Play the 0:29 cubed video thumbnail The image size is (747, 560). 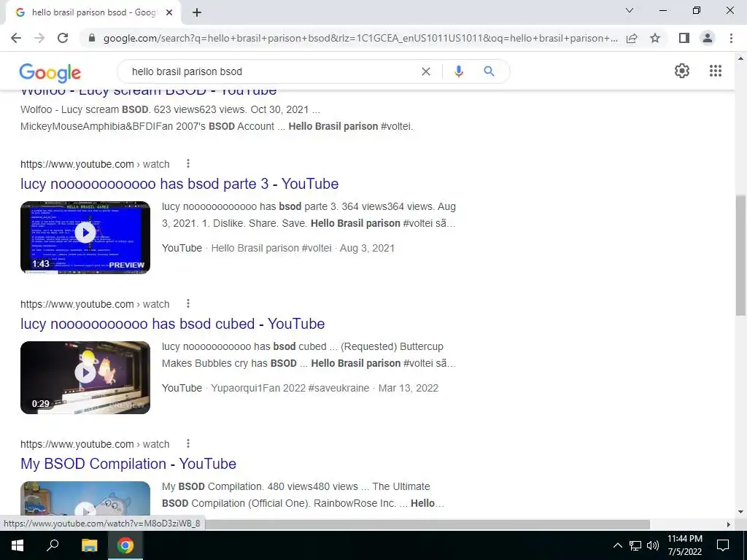pyautogui.click(x=85, y=377)
